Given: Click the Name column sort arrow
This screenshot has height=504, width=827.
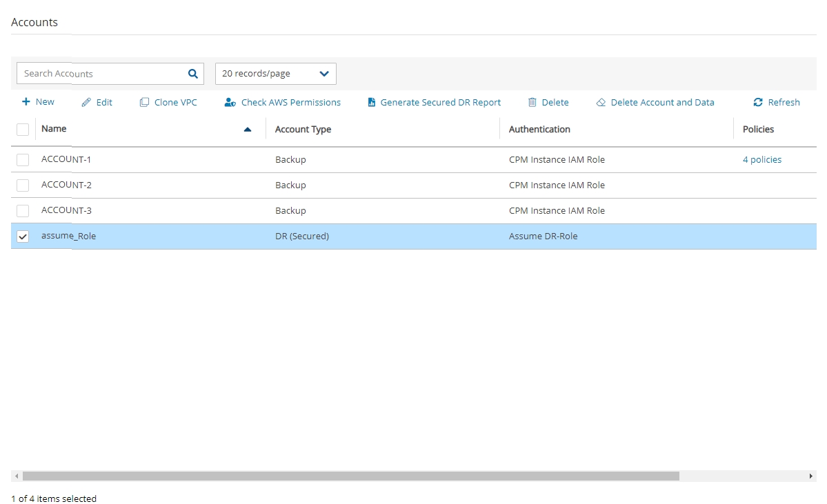Looking at the screenshot, I should tap(248, 130).
